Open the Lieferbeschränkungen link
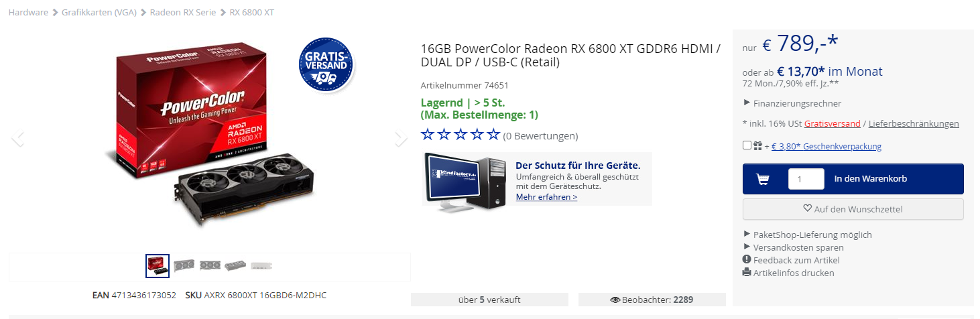 914,124
